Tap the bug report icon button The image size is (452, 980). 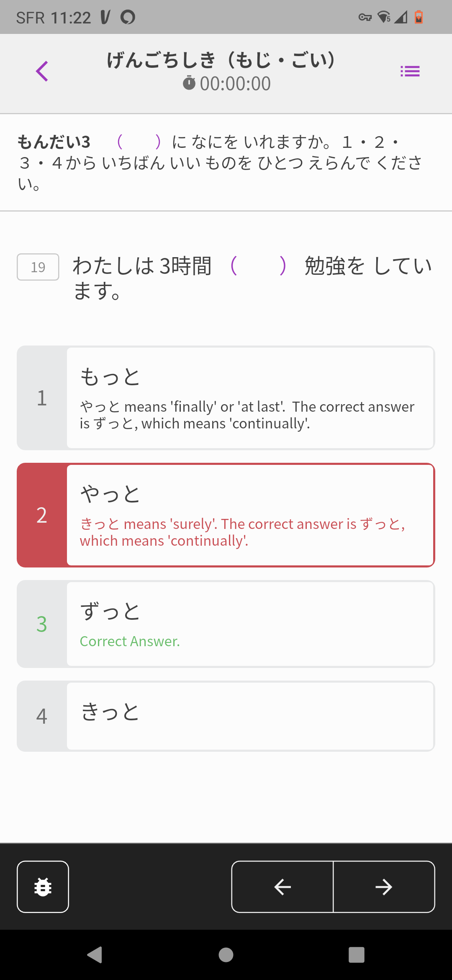pyautogui.click(x=43, y=887)
